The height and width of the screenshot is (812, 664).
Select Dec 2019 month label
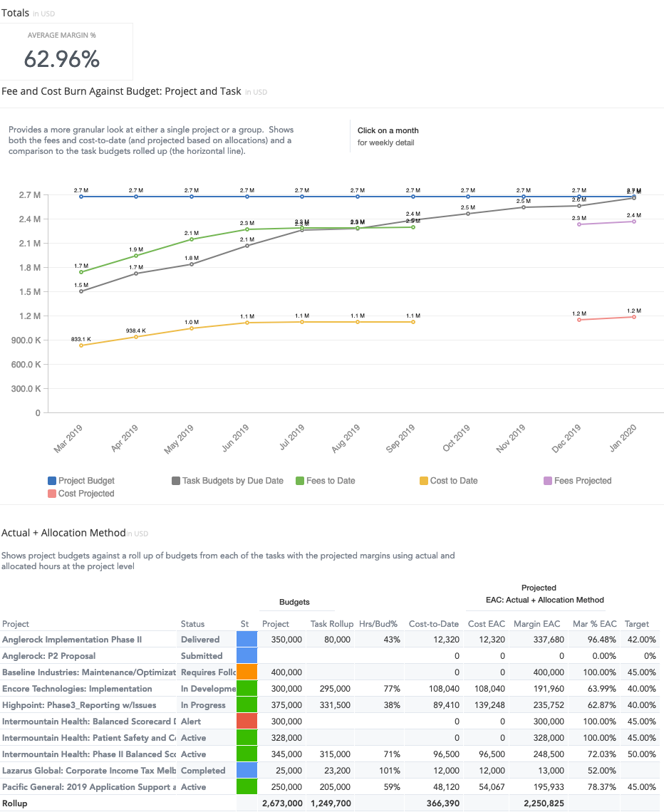tap(566, 439)
